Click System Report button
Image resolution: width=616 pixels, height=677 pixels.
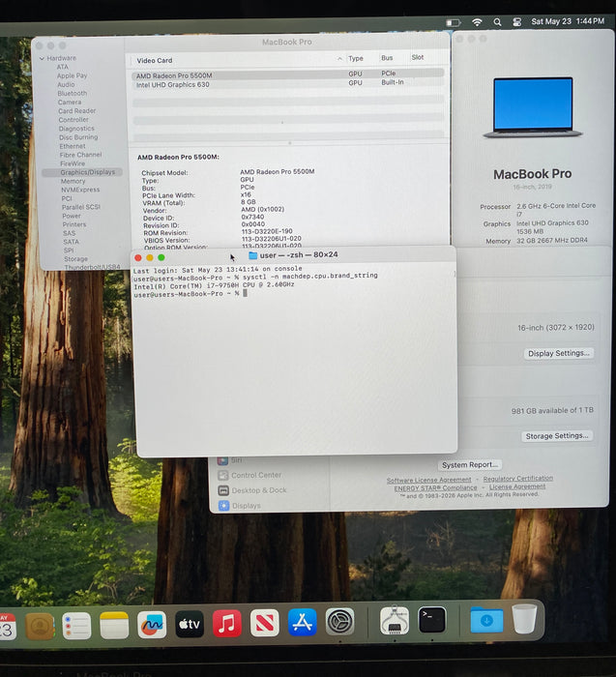pos(470,465)
